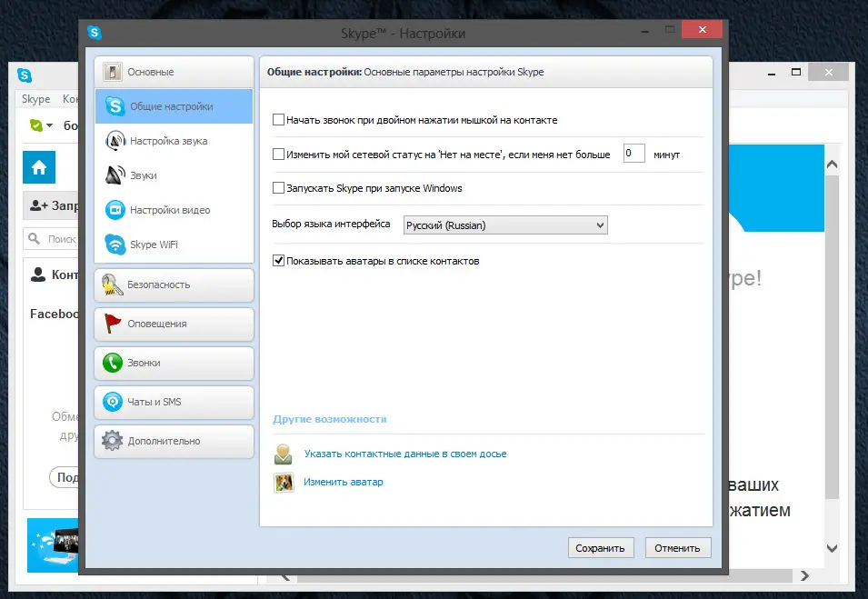The width and height of the screenshot is (868, 599).
Task: Click the Home icon in main Skype window
Action: (39, 167)
